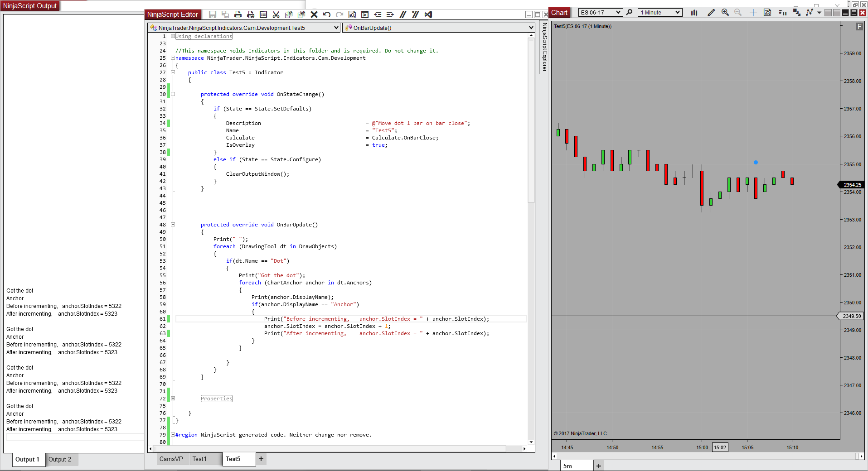Collapse the OnBarUpdate method on line 48
Viewport: 868px width, 471px height.
pos(173,225)
